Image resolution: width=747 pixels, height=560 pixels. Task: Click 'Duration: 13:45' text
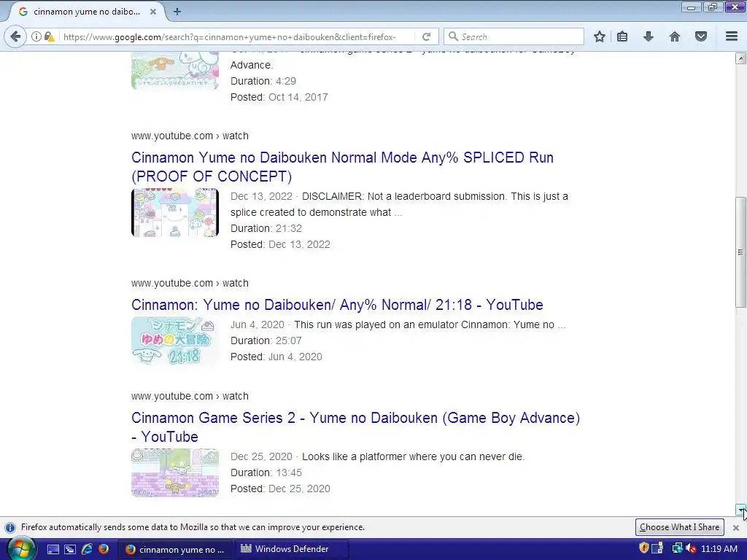(x=266, y=472)
